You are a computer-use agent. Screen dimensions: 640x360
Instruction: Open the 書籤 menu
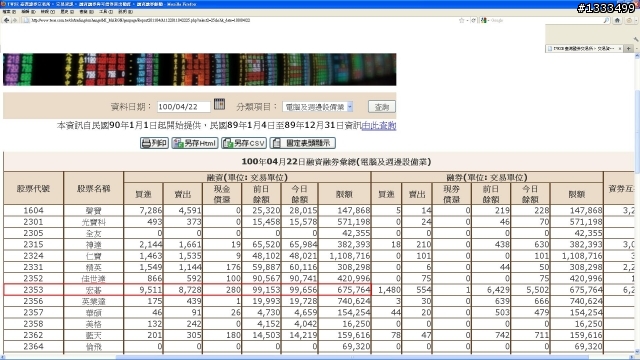tap(86, 12)
